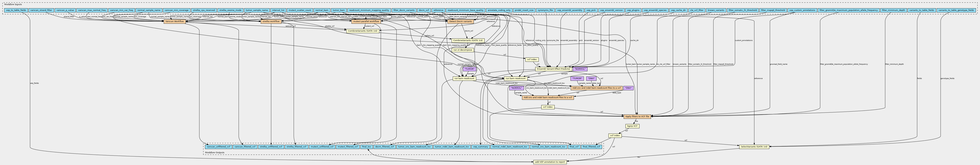This screenshot has height=165, width=980.
Task: Select the SelectVariants (GATK 3.6) node
Action: (754, 146)
